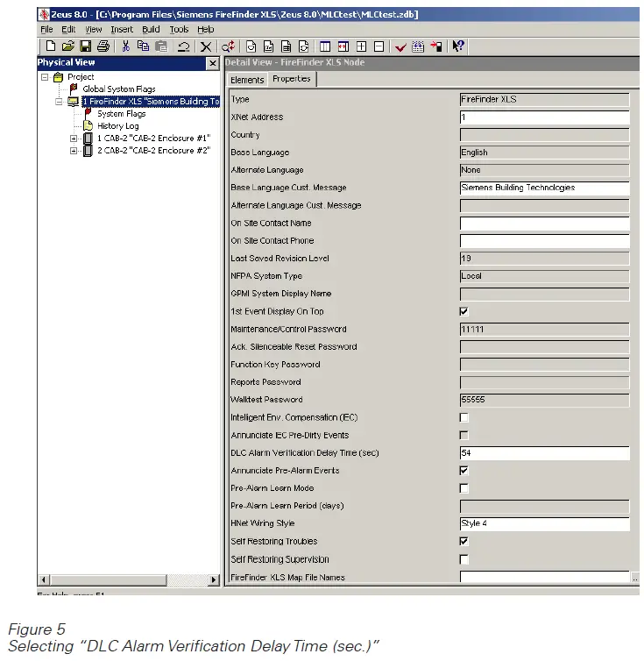The width and height of the screenshot is (644, 661).
Task: Cut selection with the scissors icon
Action: click(x=125, y=46)
